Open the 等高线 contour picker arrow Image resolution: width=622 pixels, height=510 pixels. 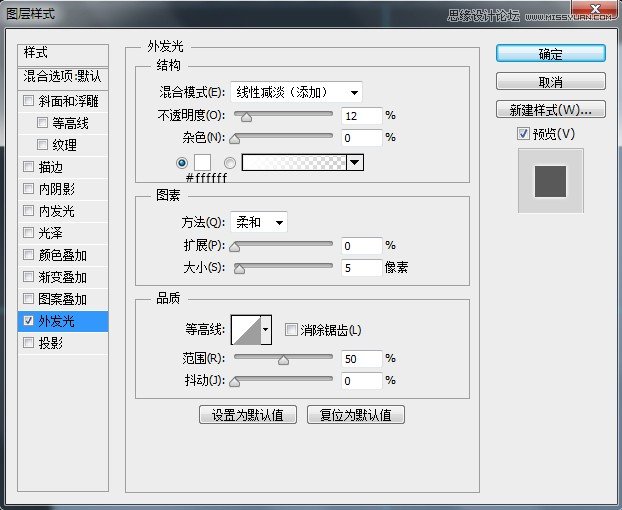pyautogui.click(x=266, y=330)
